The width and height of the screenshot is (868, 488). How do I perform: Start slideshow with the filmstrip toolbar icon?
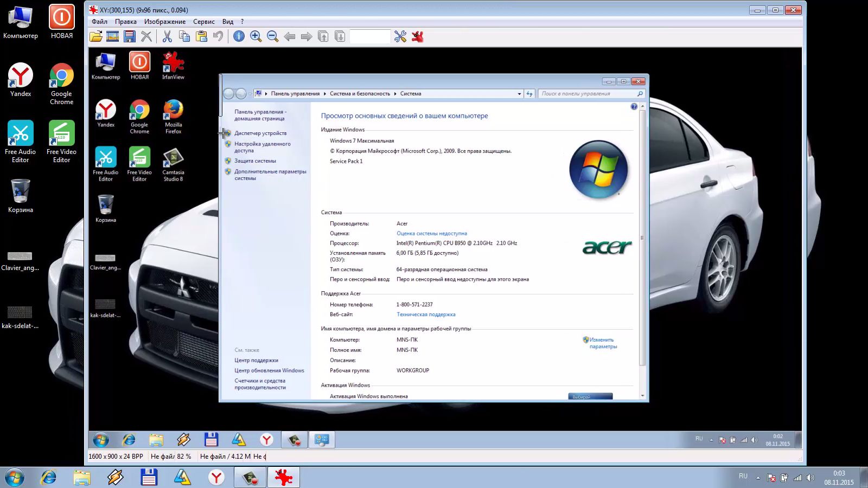pyautogui.click(x=113, y=36)
